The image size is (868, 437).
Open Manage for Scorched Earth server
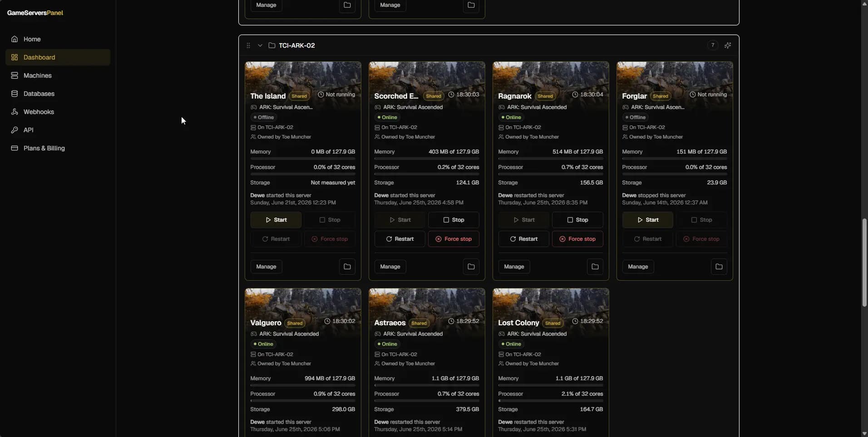point(390,267)
